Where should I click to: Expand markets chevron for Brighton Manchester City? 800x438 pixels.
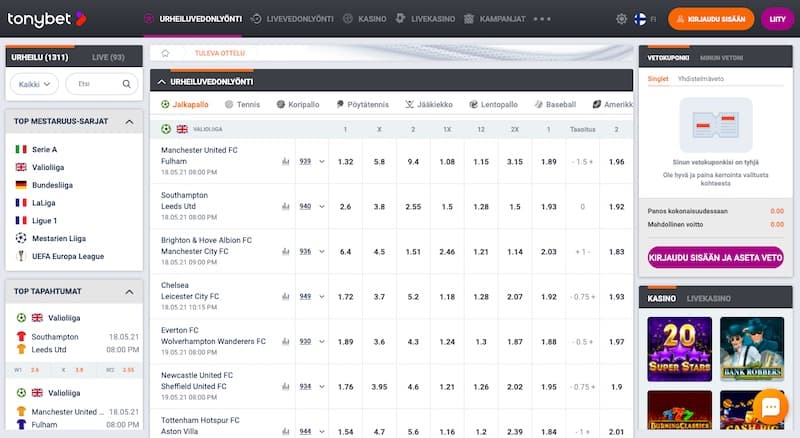click(x=321, y=251)
